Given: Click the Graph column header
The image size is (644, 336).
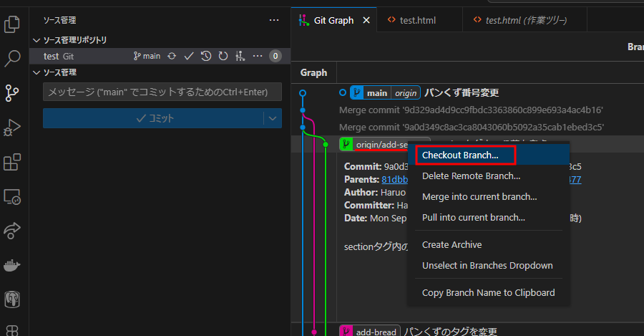Looking at the screenshot, I should tap(314, 73).
